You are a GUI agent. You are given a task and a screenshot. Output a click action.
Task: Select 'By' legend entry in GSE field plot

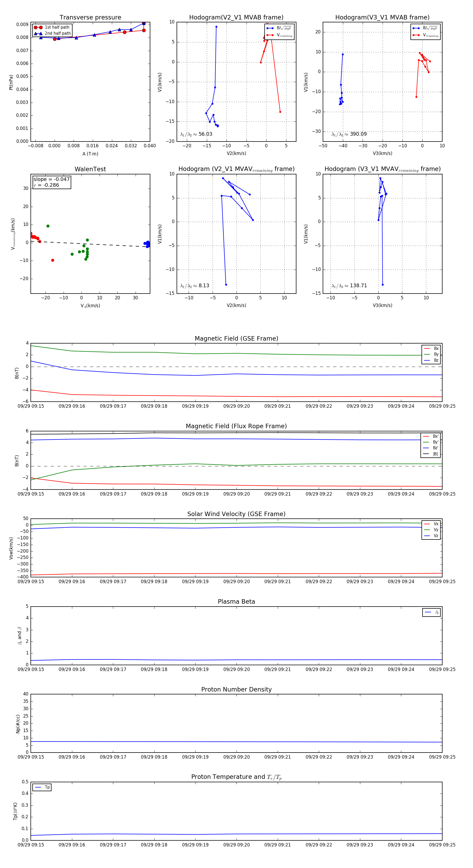(x=431, y=354)
